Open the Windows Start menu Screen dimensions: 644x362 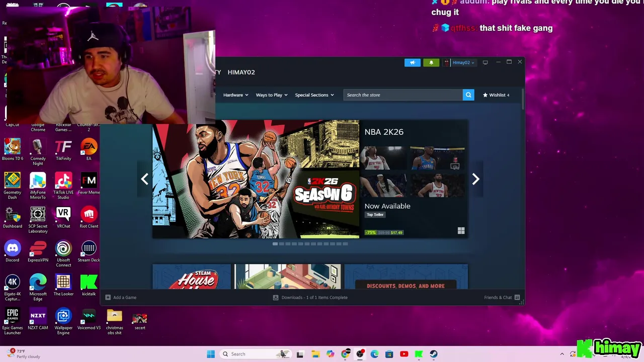tap(211, 354)
